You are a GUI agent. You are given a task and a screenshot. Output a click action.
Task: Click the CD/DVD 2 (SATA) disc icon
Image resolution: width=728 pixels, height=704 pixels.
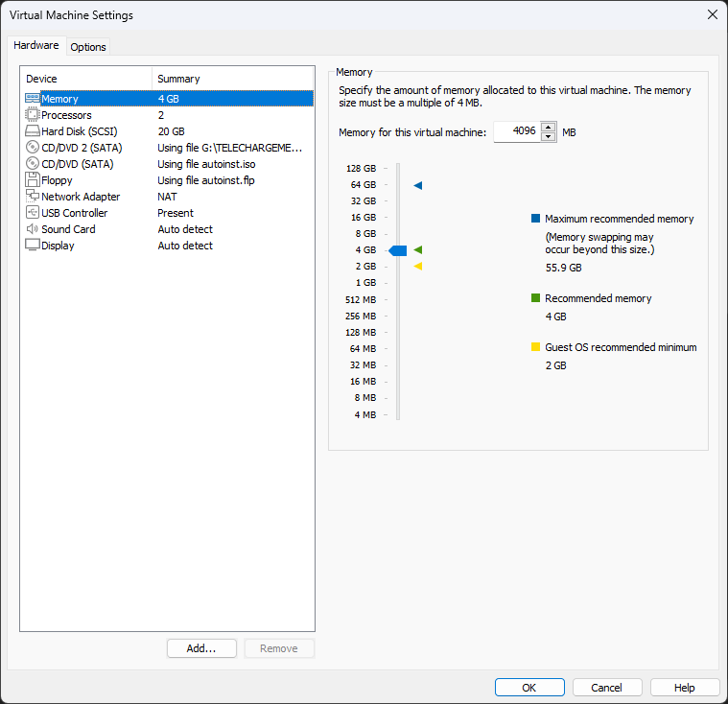click(x=33, y=148)
